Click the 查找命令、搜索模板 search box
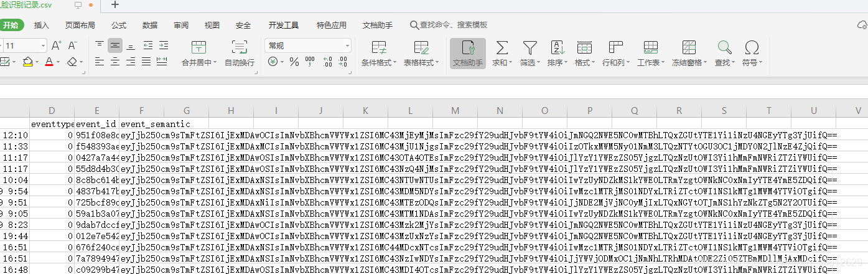Screen dimensions: 868x274 (448, 25)
